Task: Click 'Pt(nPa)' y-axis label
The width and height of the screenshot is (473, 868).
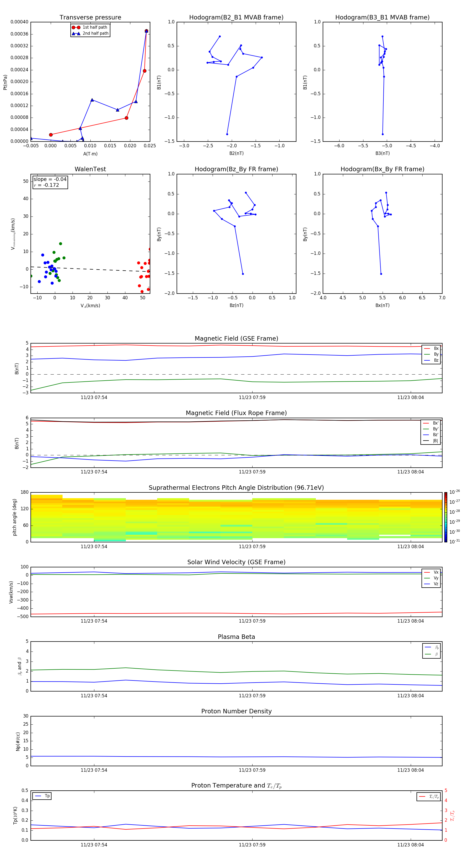Action: 5,82
